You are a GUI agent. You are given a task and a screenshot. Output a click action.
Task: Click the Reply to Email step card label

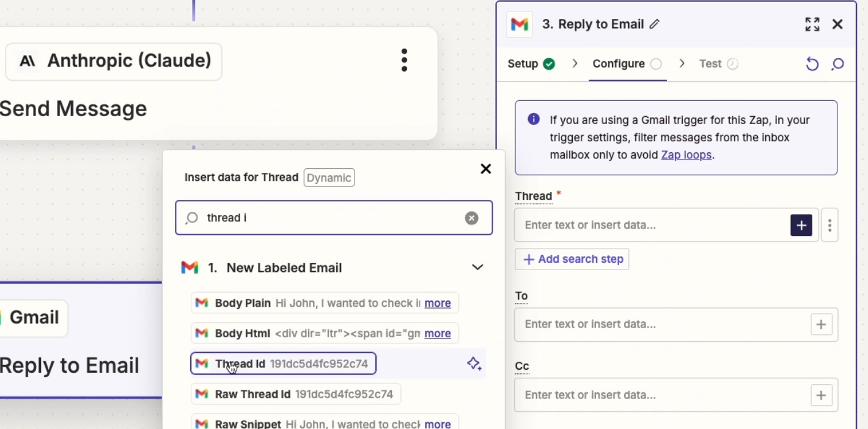click(70, 365)
